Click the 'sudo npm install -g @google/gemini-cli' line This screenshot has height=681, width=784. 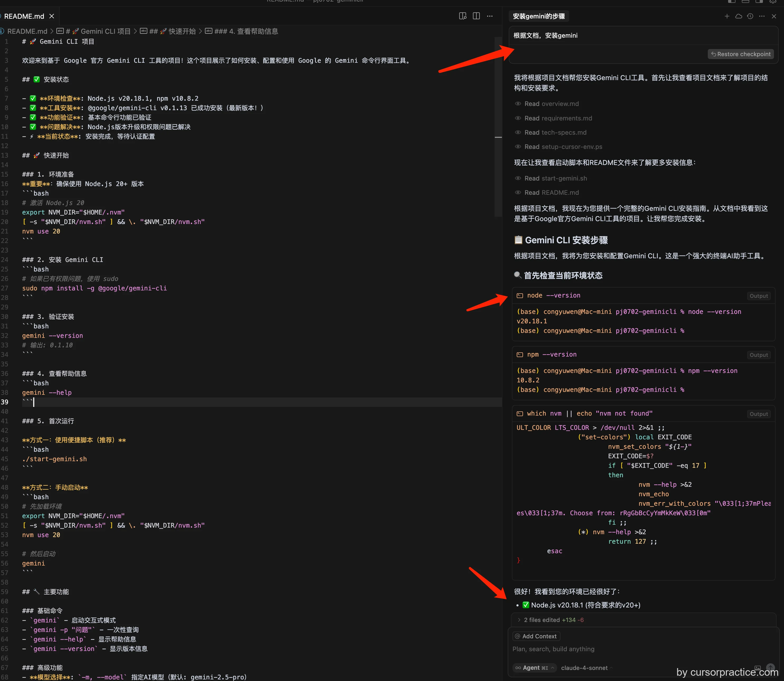point(94,288)
